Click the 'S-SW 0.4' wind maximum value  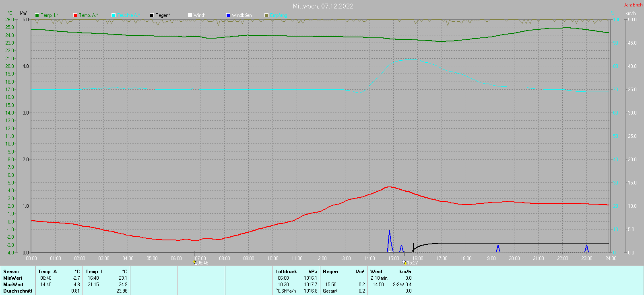[402, 285]
